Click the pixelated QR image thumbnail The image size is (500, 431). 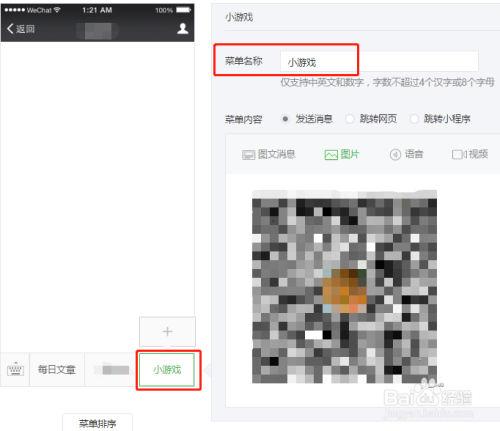(x=344, y=287)
